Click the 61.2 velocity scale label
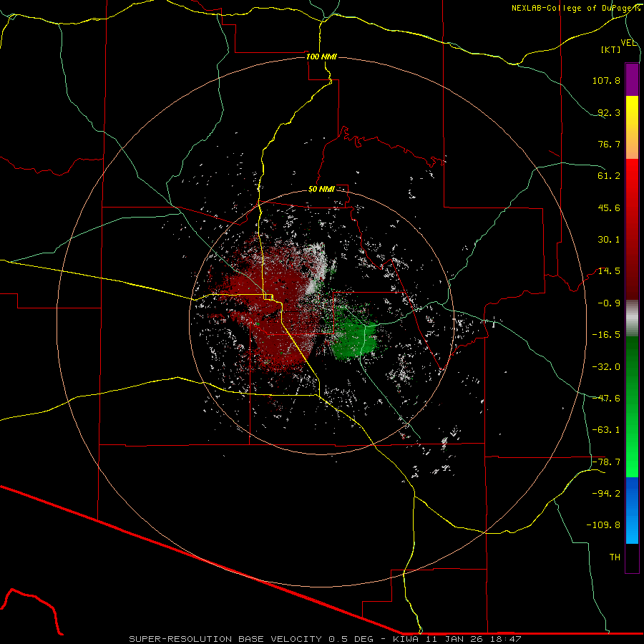Viewport: 644px width, 644px height. click(609, 176)
